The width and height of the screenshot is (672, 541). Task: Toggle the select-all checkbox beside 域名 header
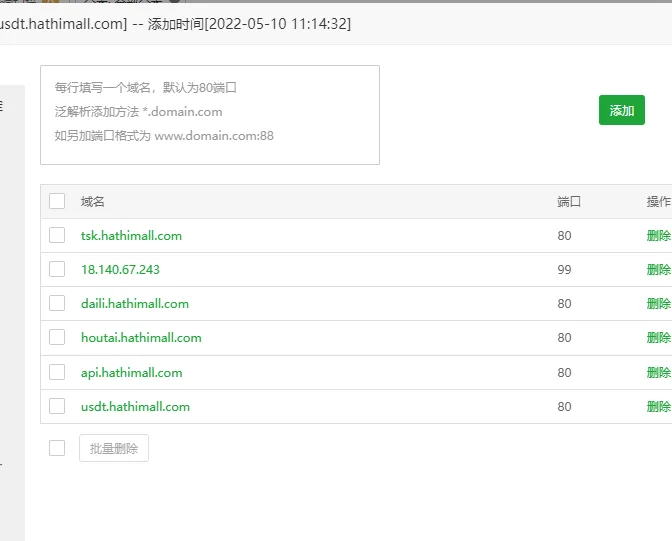click(57, 201)
